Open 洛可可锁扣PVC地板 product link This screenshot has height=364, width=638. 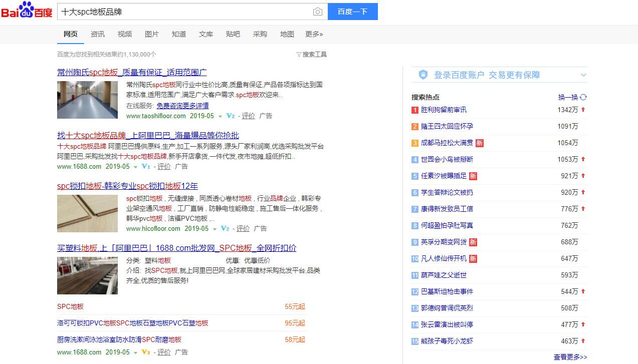pyautogui.click(x=133, y=323)
